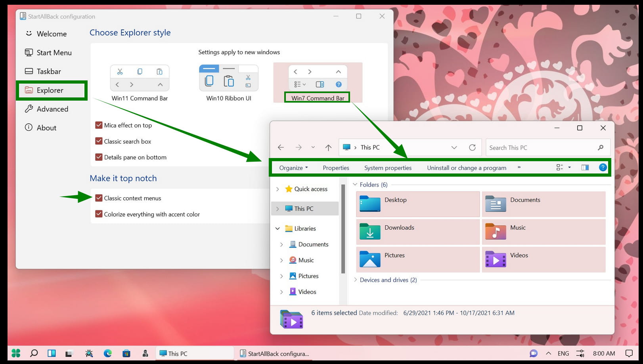Select the Desktop folder icon
This screenshot has width=643, height=364.
[370, 204]
